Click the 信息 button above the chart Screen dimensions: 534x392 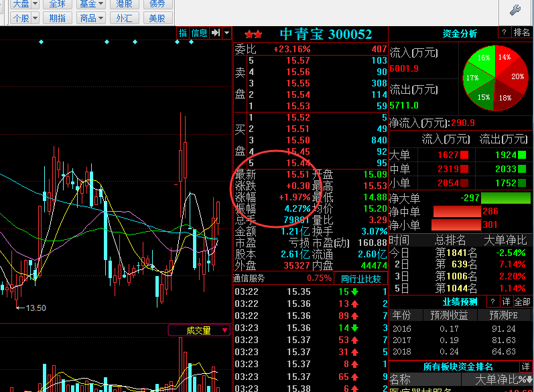tap(199, 33)
